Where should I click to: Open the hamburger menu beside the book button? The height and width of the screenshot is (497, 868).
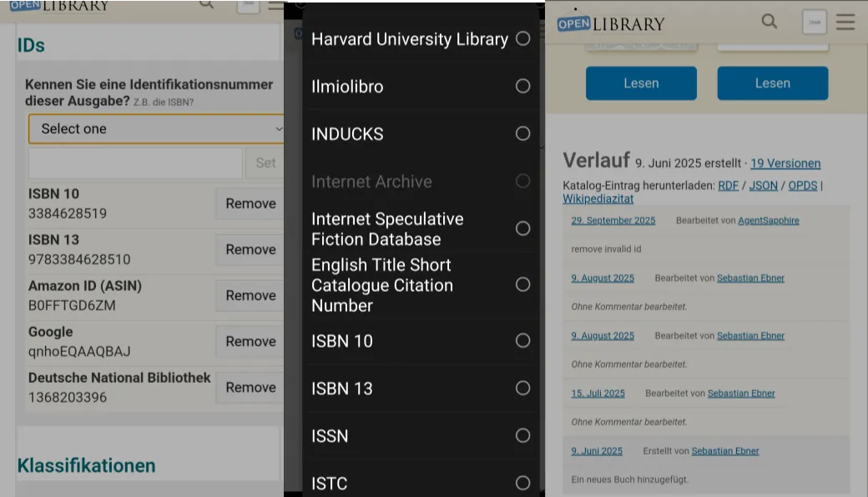pos(845,23)
